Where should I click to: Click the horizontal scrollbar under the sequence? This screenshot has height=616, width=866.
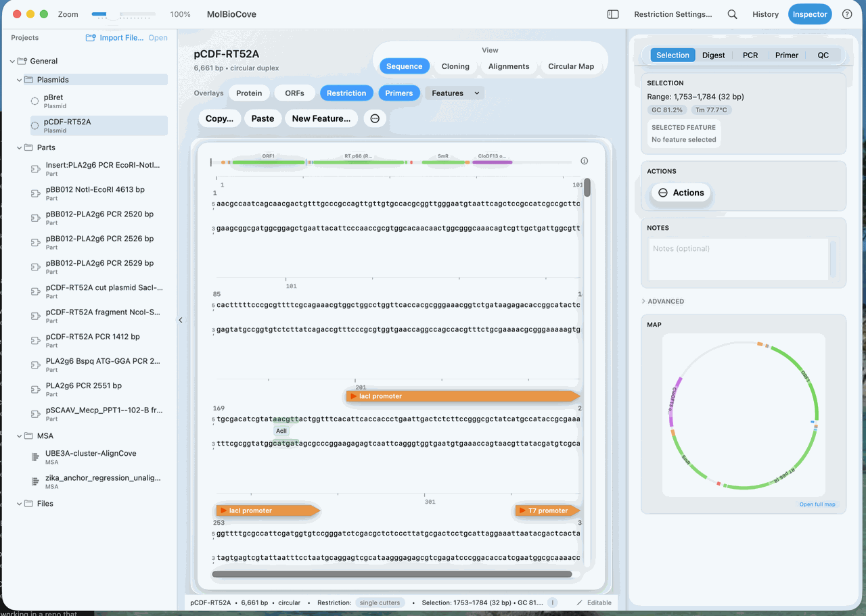[392, 574]
